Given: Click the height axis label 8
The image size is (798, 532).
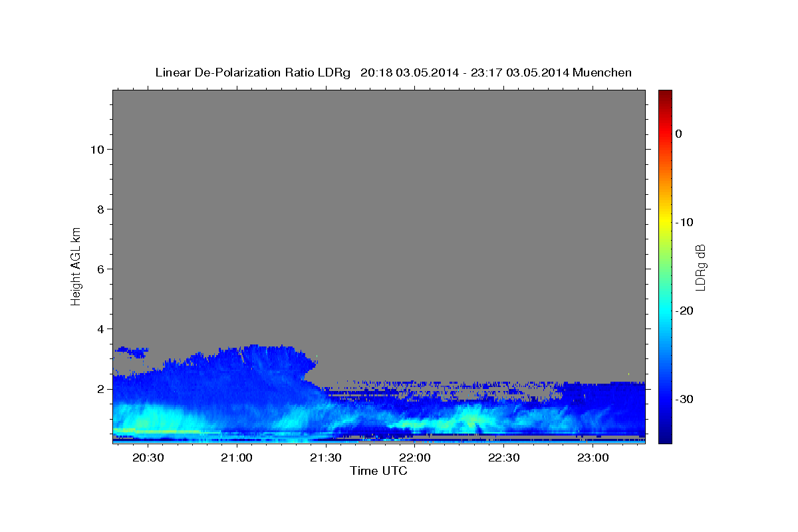Looking at the screenshot, I should click(x=100, y=209).
